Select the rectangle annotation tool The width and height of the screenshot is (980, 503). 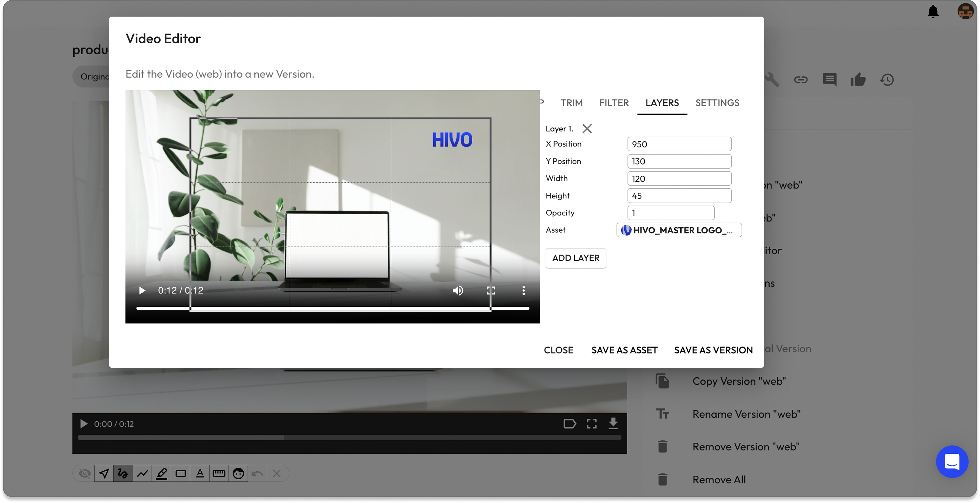point(181,473)
